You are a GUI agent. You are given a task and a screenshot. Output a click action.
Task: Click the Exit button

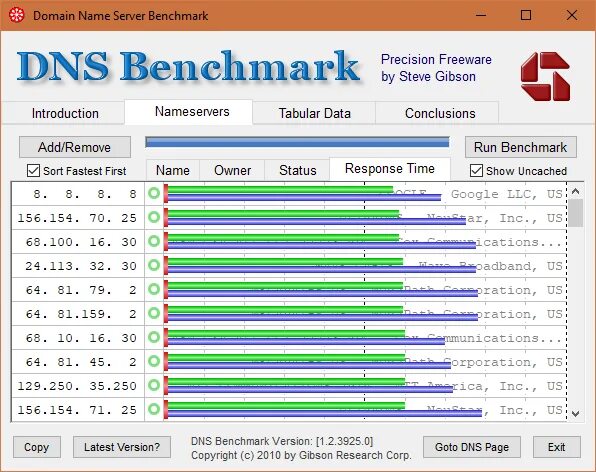click(557, 447)
